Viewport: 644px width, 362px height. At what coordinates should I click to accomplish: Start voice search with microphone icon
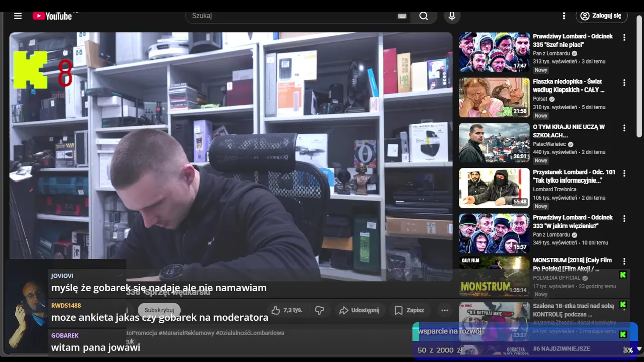tap(452, 16)
